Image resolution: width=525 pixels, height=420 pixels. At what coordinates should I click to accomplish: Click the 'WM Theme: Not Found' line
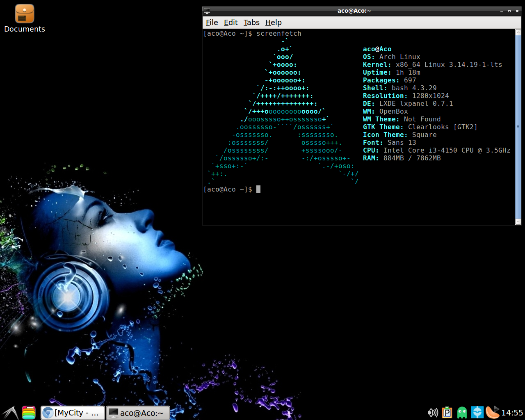coord(402,119)
